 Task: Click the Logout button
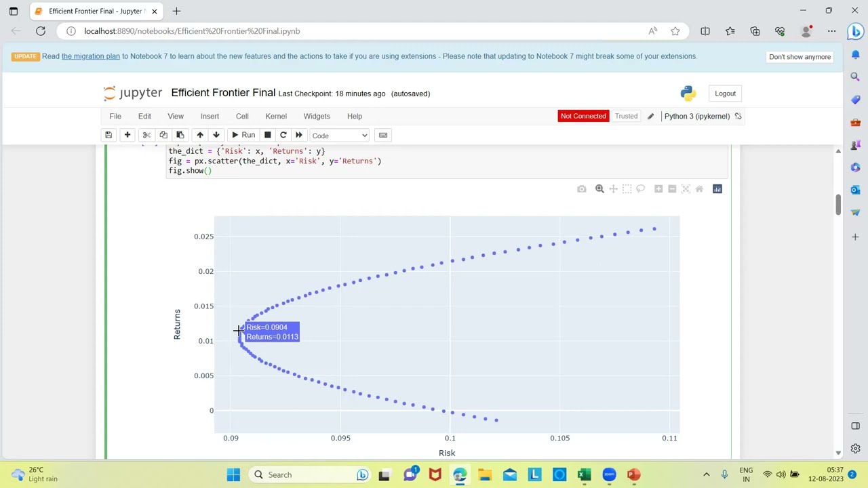coord(725,94)
